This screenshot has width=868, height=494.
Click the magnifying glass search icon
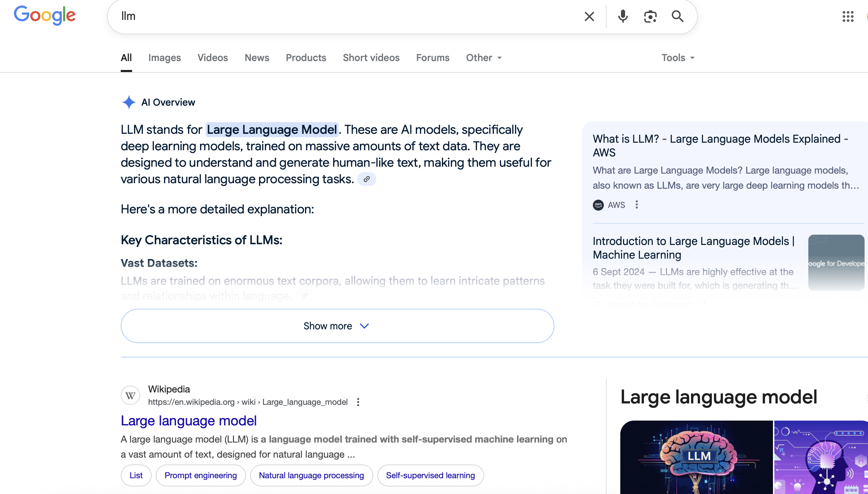pyautogui.click(x=677, y=16)
